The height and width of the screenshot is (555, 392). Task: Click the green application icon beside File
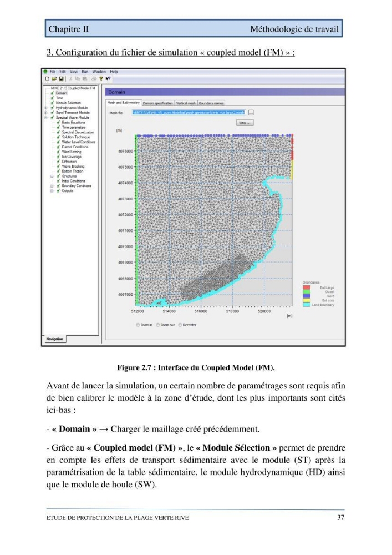45,72
